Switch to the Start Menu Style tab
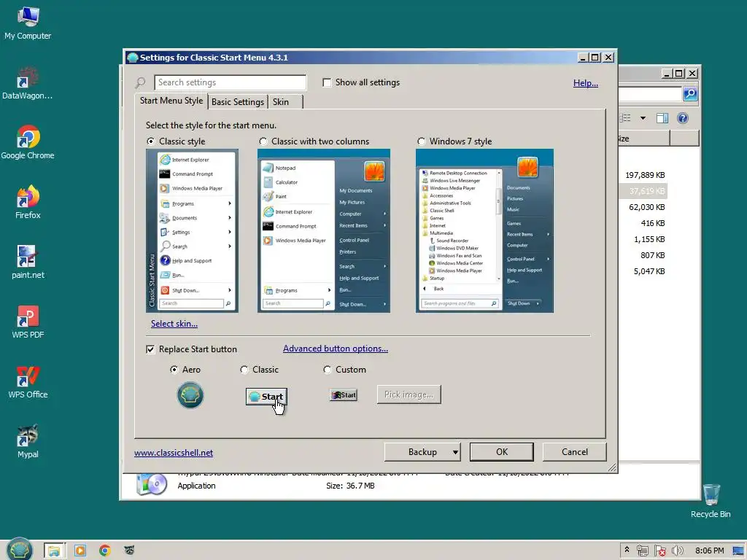 coord(171,101)
